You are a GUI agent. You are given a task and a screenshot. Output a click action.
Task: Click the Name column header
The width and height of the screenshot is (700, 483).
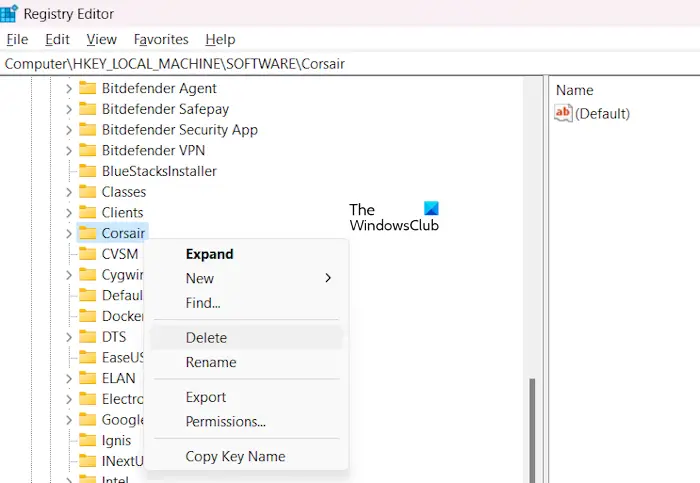(575, 90)
